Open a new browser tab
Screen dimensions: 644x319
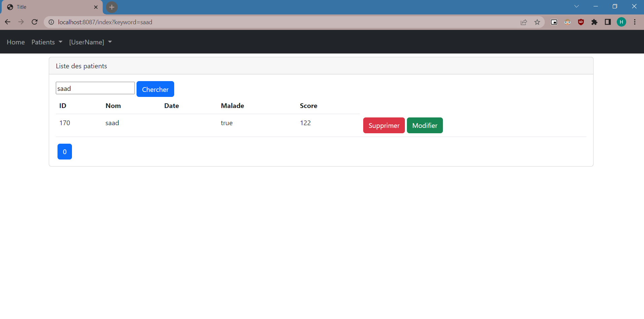tap(112, 7)
